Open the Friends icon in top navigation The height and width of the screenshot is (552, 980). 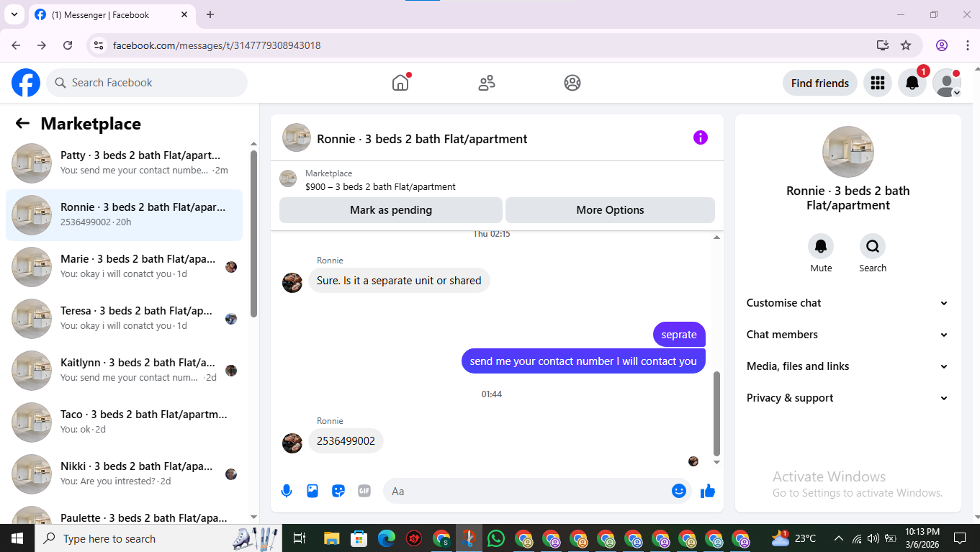pos(487,83)
